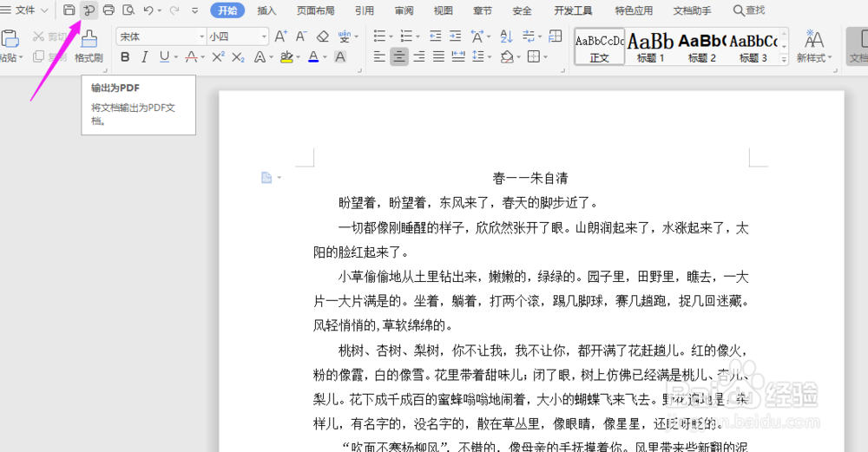The width and height of the screenshot is (868, 452).
Task: Switch to the 开始 tab
Action: pyautogui.click(x=227, y=10)
